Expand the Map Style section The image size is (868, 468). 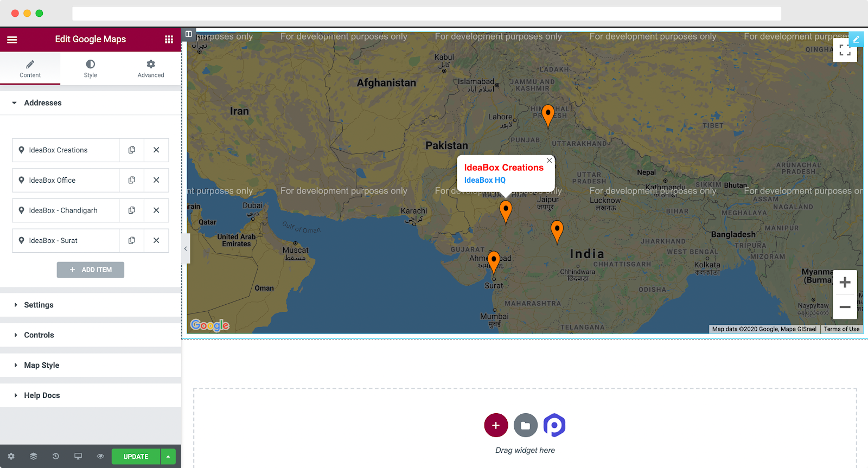point(91,366)
